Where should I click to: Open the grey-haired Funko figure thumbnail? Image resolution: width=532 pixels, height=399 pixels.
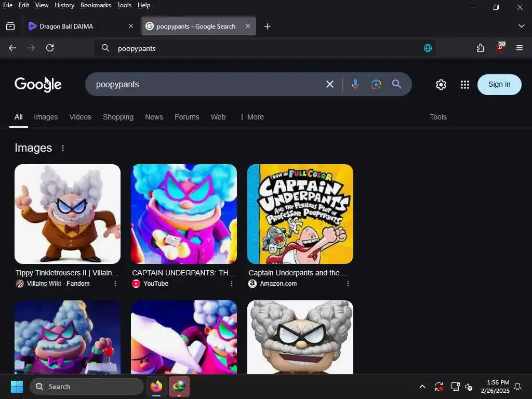pos(300,337)
